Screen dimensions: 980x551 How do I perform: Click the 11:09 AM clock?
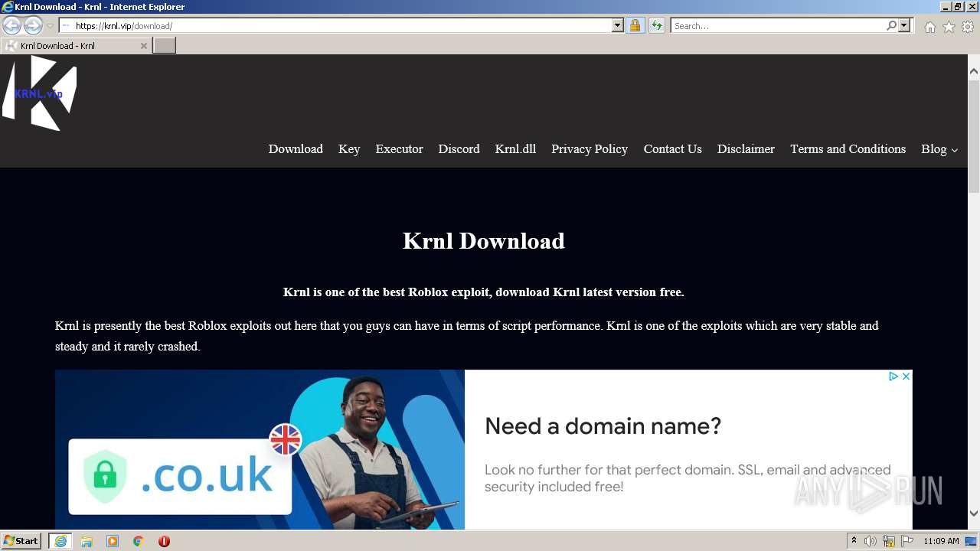(x=941, y=541)
